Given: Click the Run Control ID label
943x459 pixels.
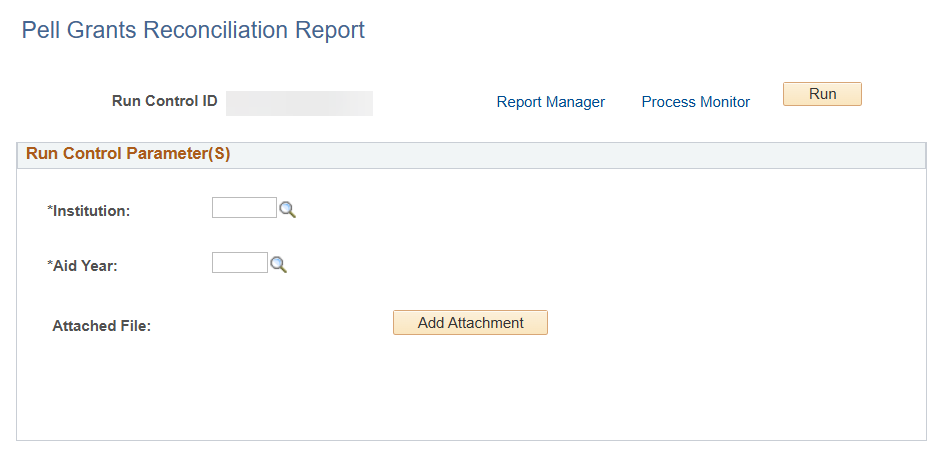Looking at the screenshot, I should coord(164,100).
